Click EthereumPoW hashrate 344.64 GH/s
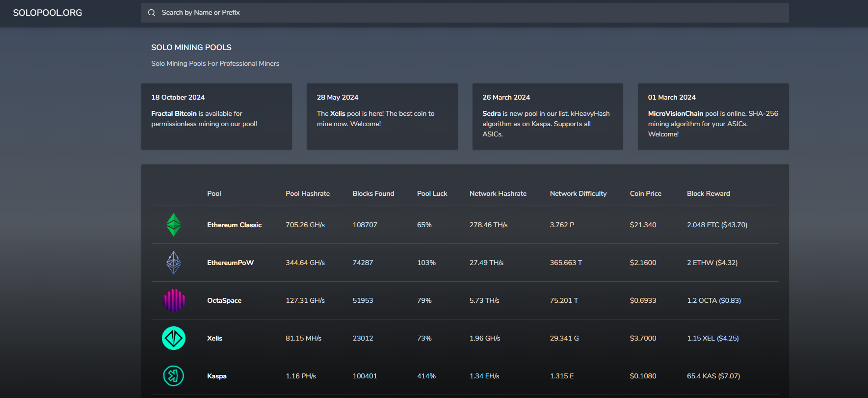868x398 pixels. pos(305,263)
